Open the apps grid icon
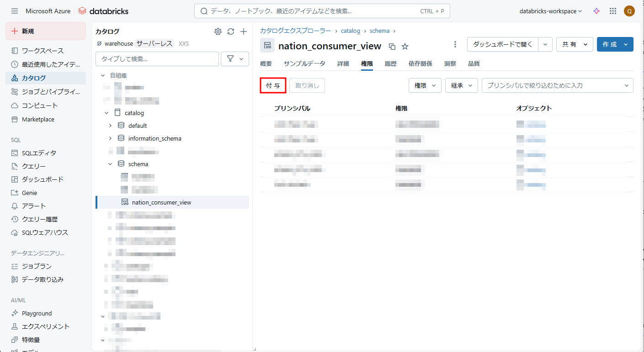 click(613, 11)
